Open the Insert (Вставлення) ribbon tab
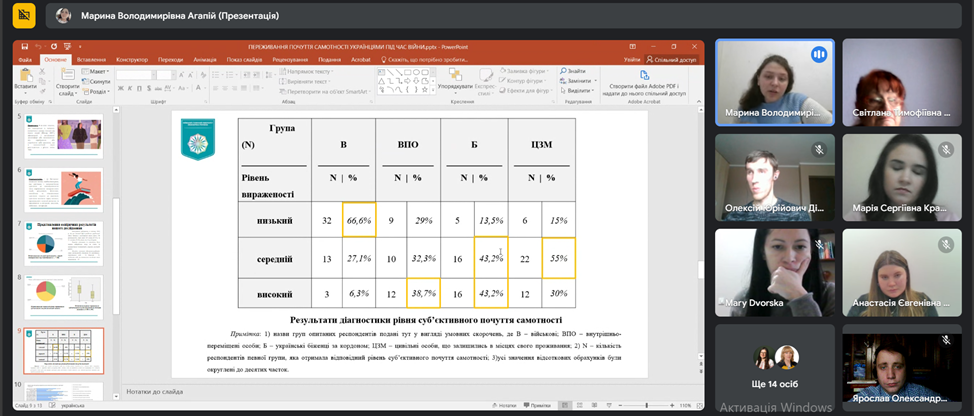 point(89,59)
